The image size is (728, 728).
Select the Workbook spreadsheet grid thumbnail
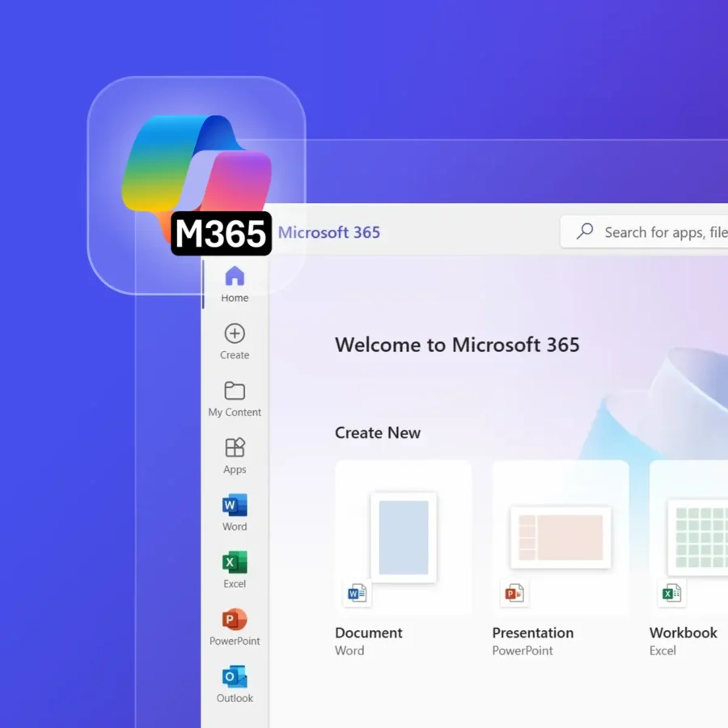click(697, 537)
